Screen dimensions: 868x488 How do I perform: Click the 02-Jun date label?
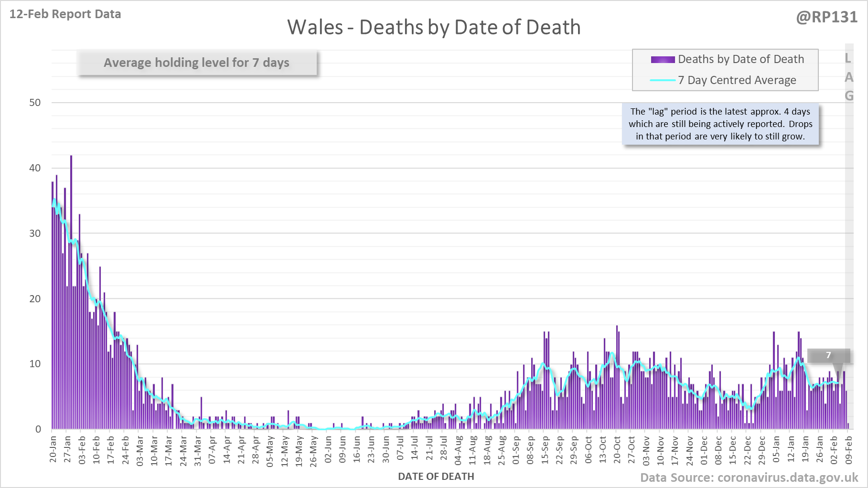click(328, 449)
